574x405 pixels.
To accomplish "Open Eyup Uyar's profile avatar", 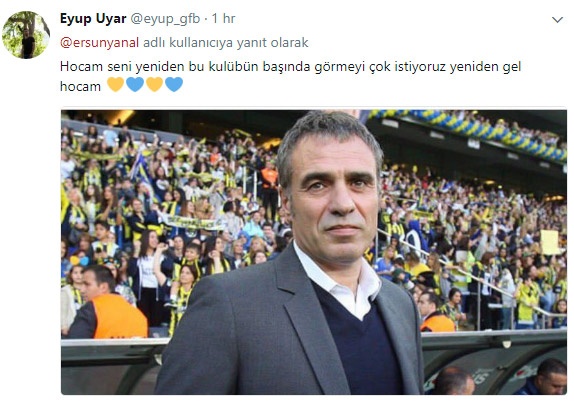I will tap(26, 35).
